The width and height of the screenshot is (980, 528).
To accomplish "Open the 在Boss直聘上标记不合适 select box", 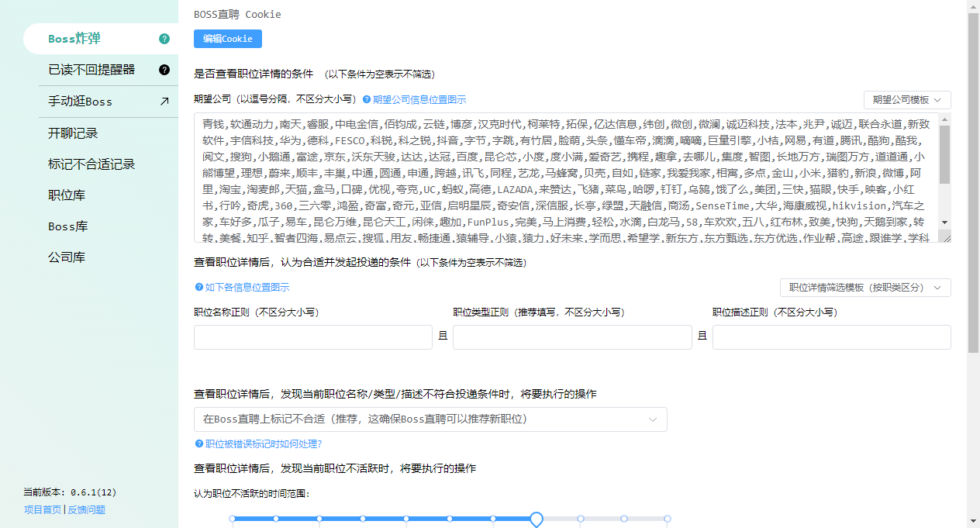I will [x=430, y=419].
